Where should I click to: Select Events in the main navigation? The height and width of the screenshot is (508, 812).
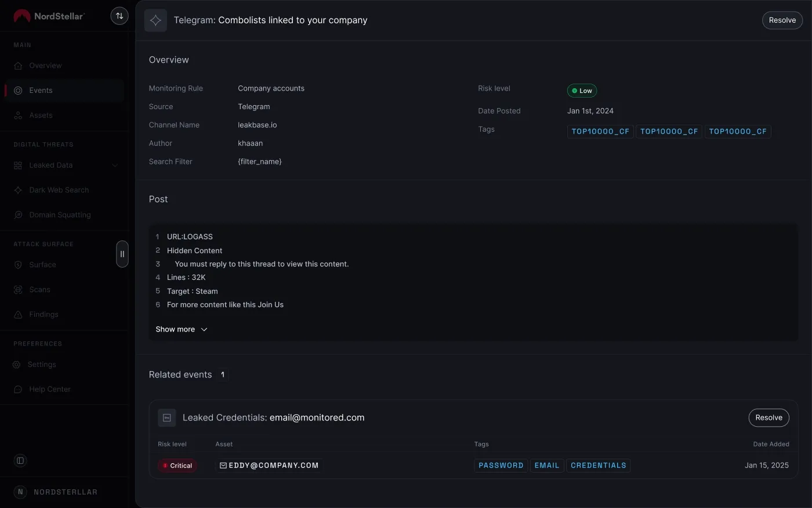coord(40,91)
